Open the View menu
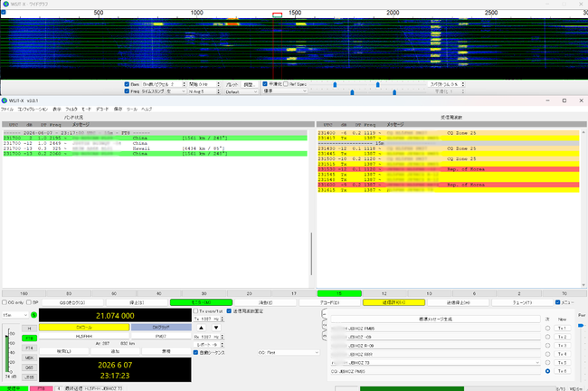The image size is (588, 391). point(57,110)
